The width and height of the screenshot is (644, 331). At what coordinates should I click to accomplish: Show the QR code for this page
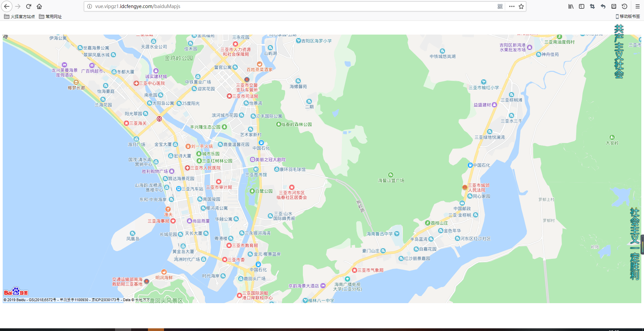click(500, 6)
